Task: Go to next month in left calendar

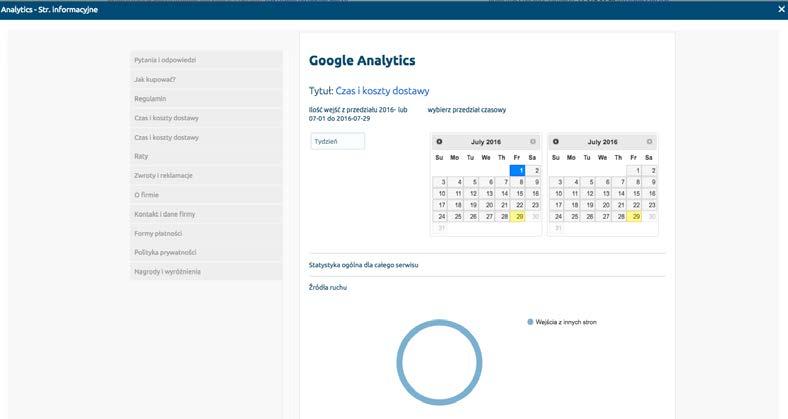Action: coord(533,142)
